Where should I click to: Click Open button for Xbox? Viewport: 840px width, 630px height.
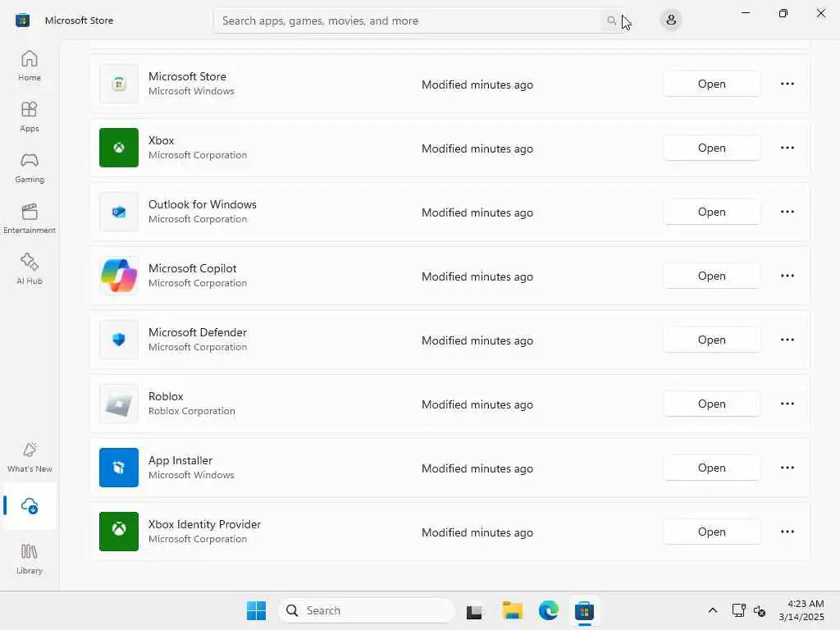click(x=711, y=148)
